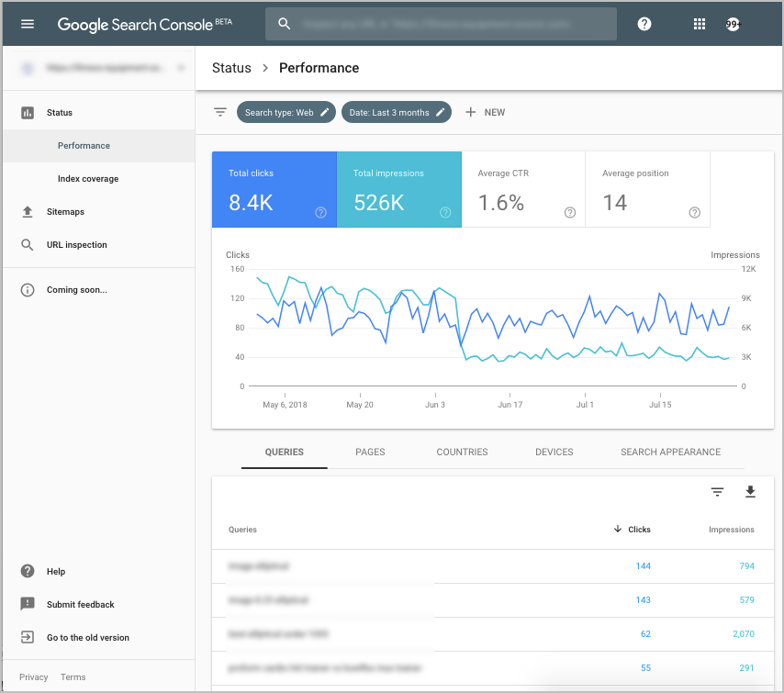784x693 pixels.
Task: Click Coming soon... in the sidebar
Action: (77, 290)
